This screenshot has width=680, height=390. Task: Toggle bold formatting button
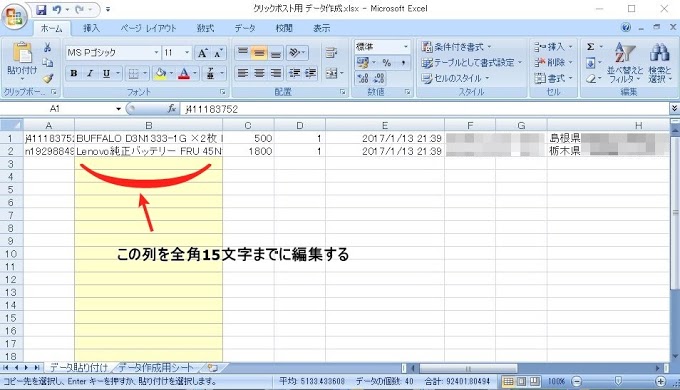click(x=74, y=73)
